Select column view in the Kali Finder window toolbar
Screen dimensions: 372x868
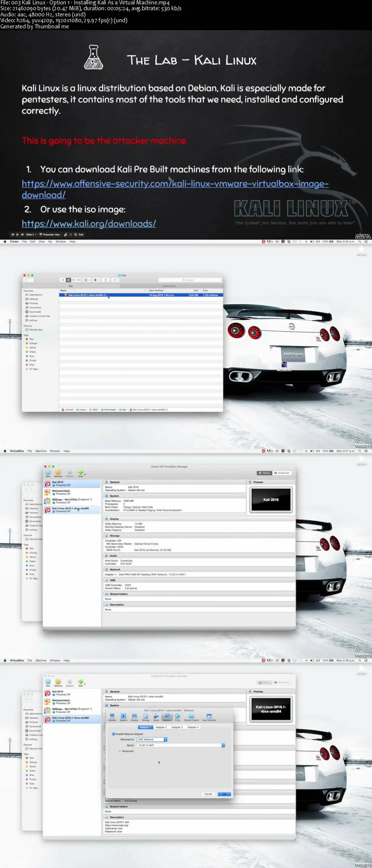pos(74,280)
